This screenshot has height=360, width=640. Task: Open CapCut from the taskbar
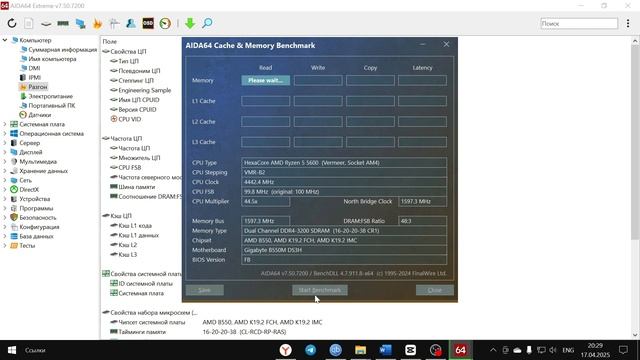click(x=410, y=350)
